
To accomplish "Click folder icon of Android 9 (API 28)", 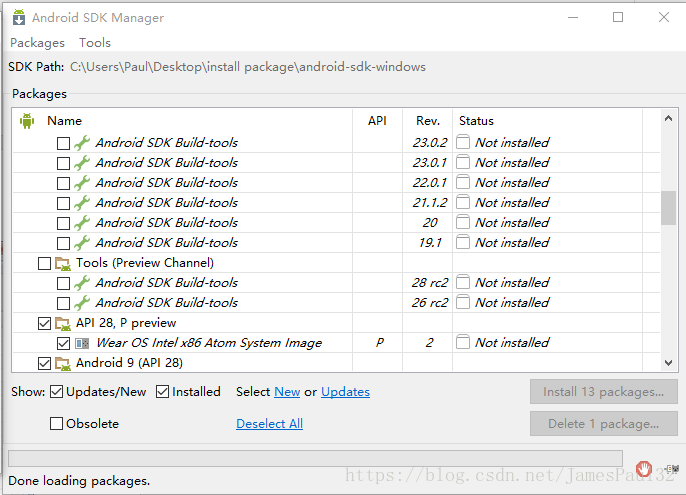I will point(63,364).
